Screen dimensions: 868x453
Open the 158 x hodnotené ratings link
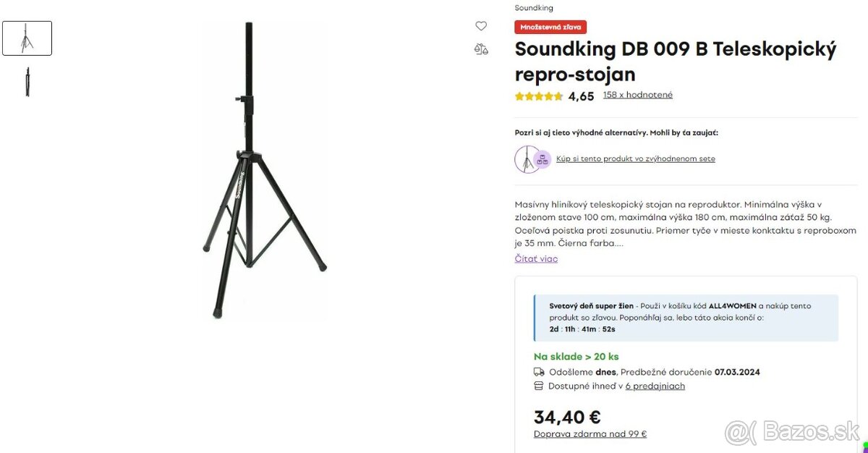pos(637,94)
